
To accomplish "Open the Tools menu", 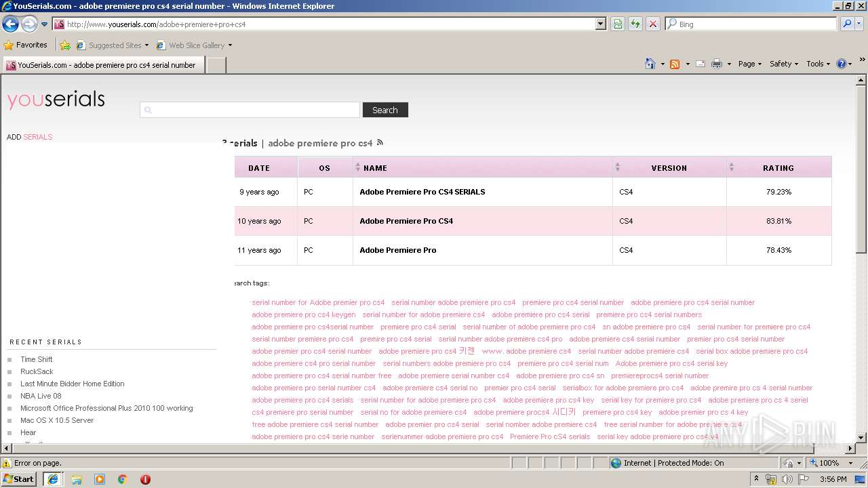I will click(x=818, y=64).
